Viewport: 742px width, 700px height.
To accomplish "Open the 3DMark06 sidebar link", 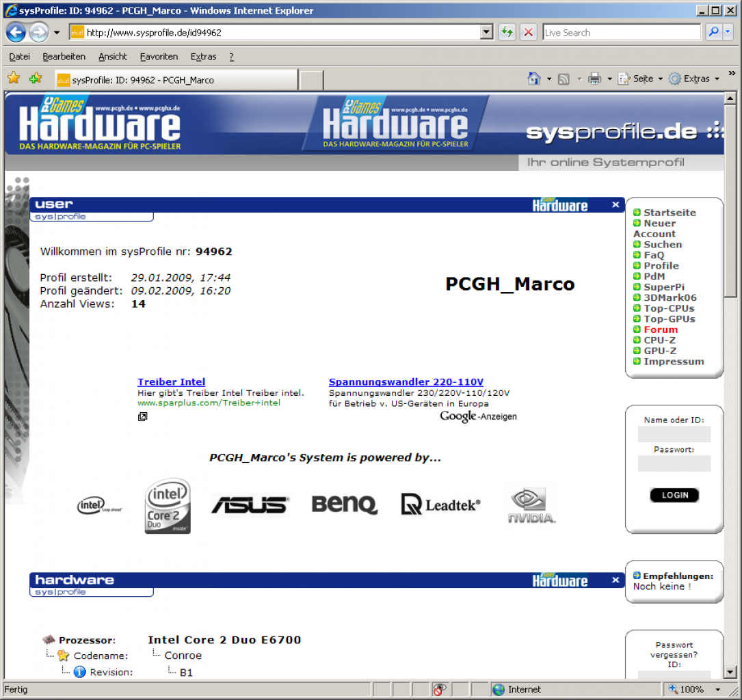I will [x=670, y=297].
